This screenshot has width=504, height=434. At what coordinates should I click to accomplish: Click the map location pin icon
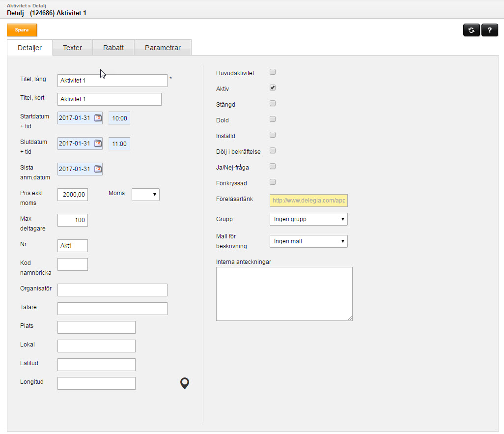tap(185, 383)
